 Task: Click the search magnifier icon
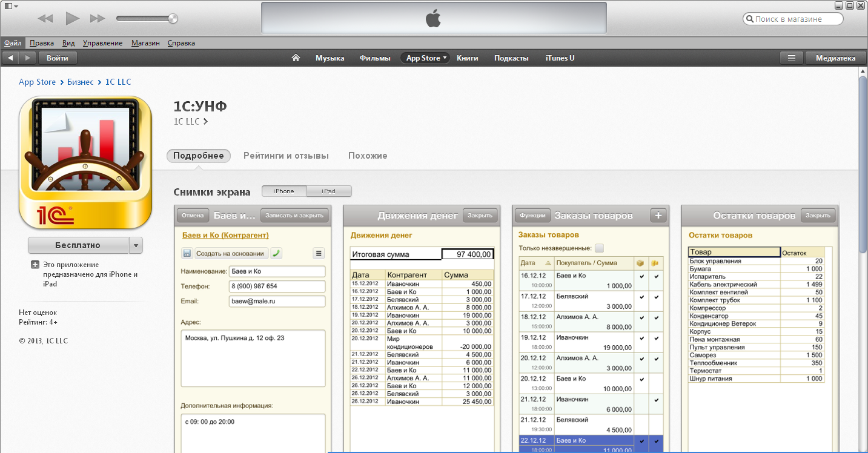749,19
